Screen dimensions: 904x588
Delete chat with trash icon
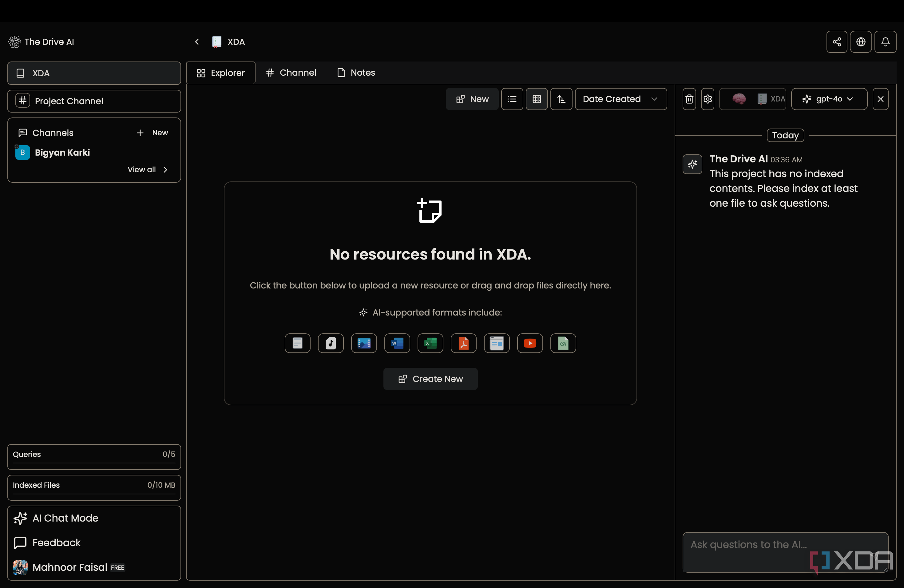click(689, 99)
